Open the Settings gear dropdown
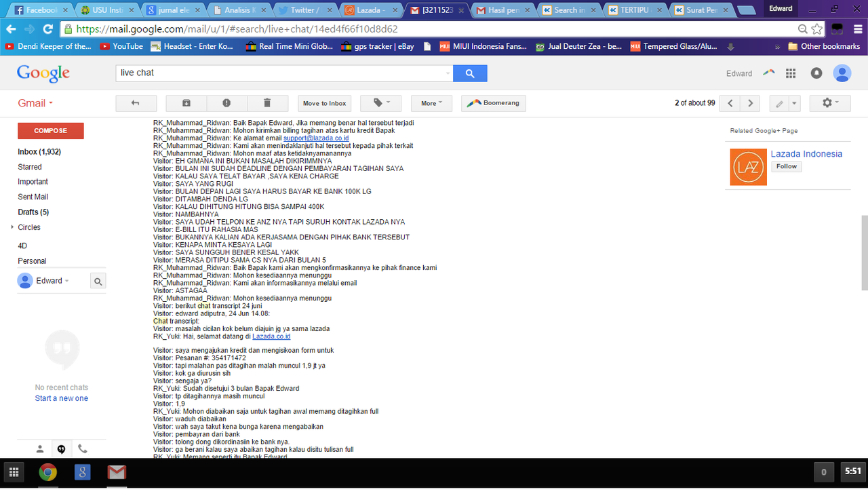 point(830,103)
